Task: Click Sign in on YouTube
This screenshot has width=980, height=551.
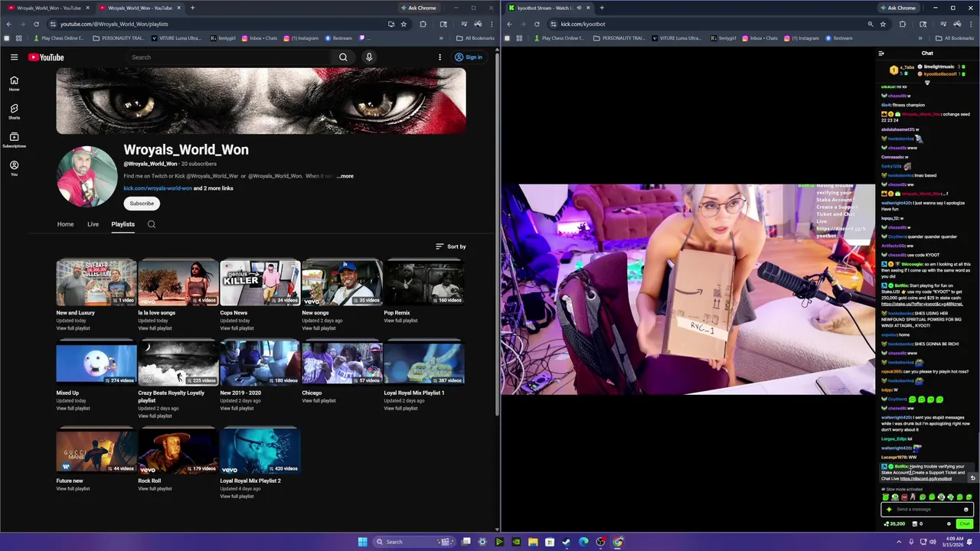Action: click(468, 57)
